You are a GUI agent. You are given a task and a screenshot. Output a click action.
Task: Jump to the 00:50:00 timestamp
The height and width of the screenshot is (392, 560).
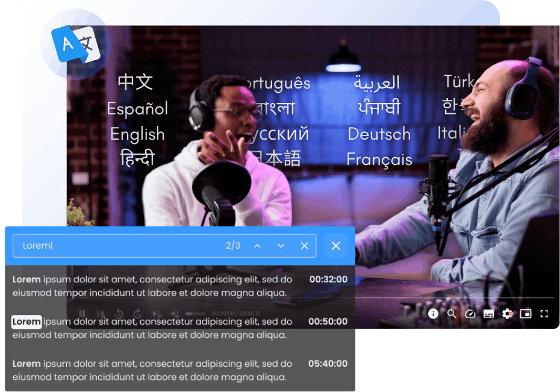point(328,322)
